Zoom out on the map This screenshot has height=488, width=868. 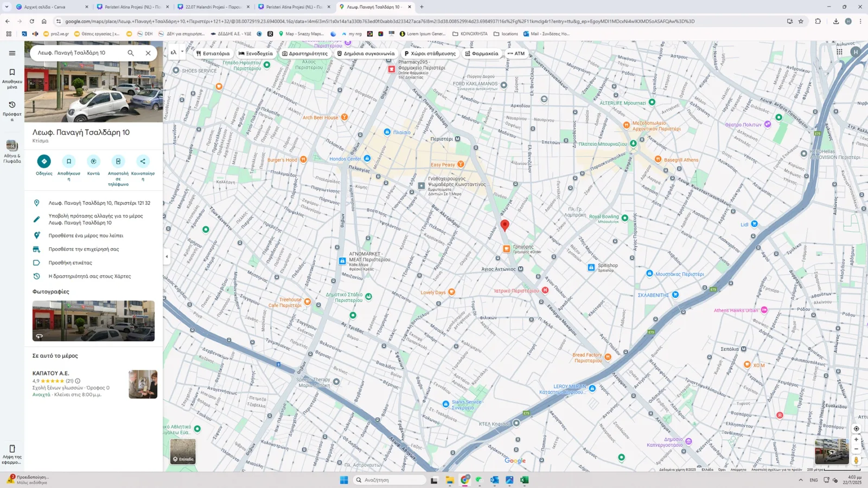[x=856, y=449]
